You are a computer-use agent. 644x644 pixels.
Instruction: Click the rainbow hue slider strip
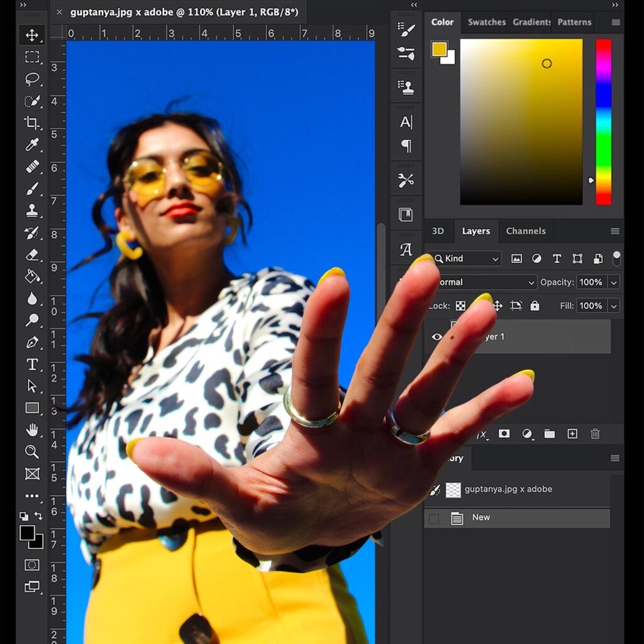click(603, 121)
